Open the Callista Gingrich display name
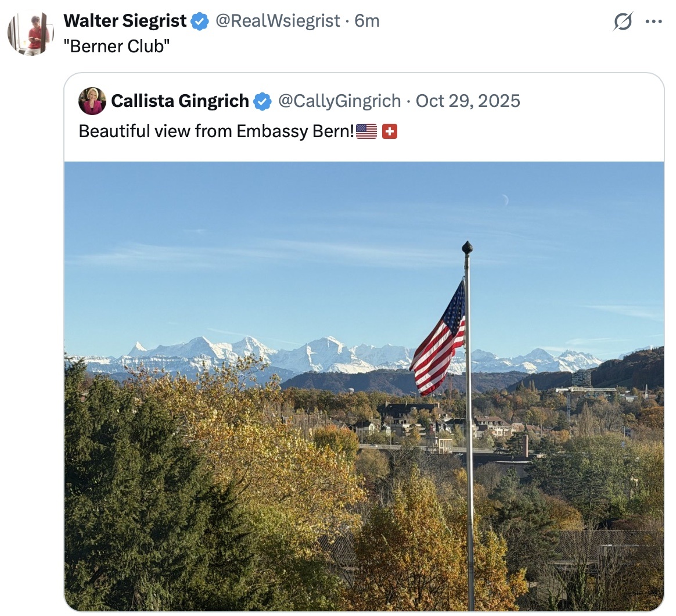This screenshot has height=616, width=676. (180, 101)
